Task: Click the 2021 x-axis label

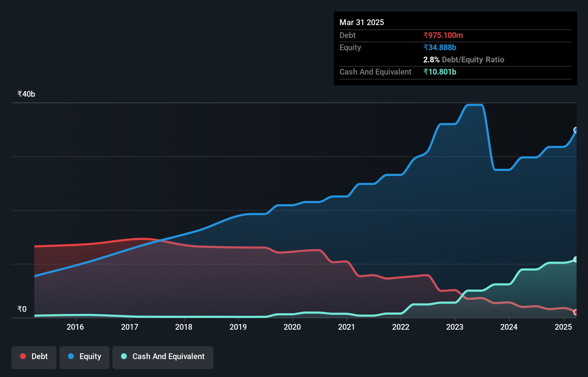Action: [x=347, y=327]
